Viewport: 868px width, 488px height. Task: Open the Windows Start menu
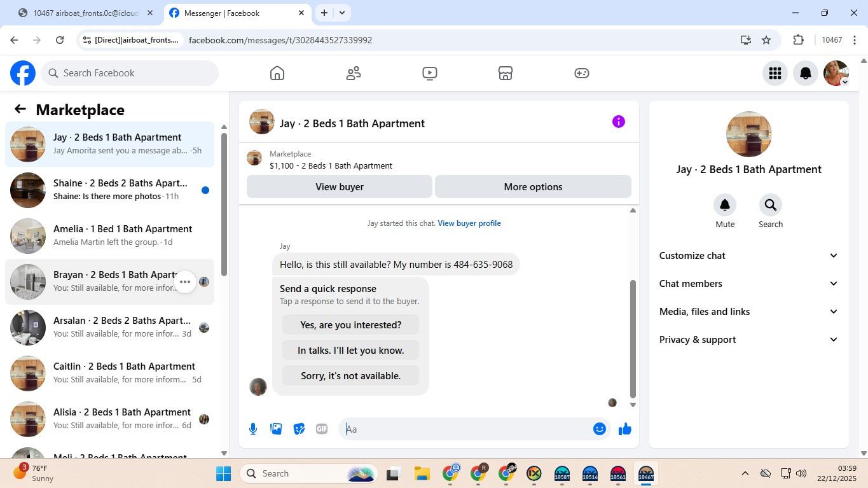tap(224, 473)
